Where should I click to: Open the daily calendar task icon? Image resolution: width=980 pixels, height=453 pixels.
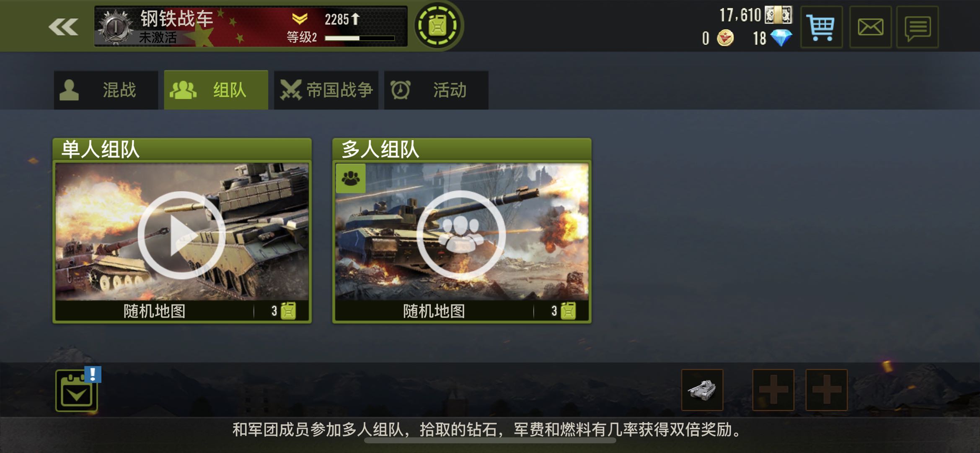pos(77,391)
